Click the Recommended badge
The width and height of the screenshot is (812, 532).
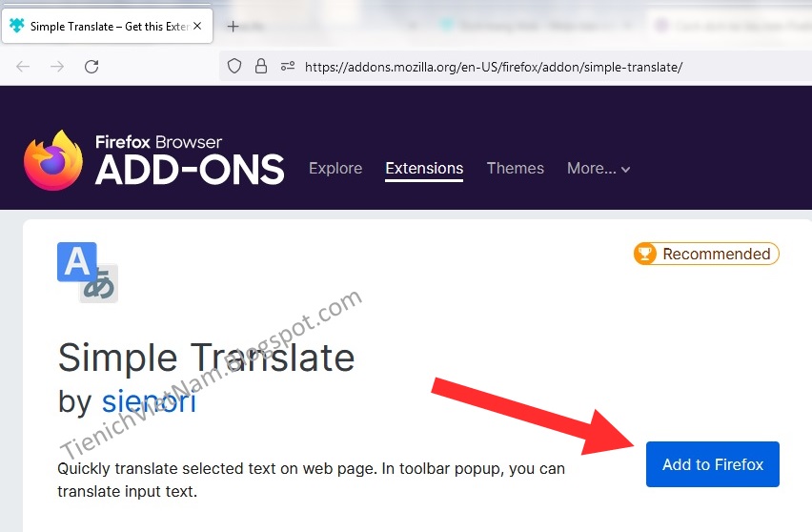click(x=706, y=254)
